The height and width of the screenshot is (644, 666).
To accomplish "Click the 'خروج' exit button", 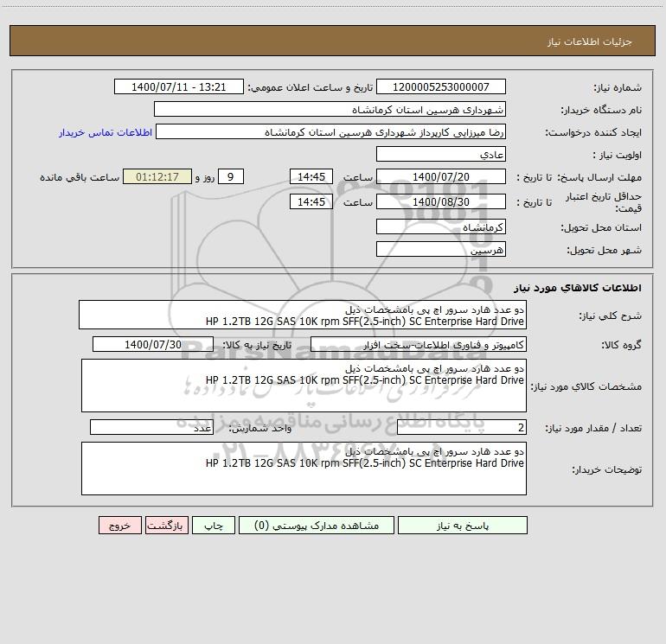I will coord(119,526).
